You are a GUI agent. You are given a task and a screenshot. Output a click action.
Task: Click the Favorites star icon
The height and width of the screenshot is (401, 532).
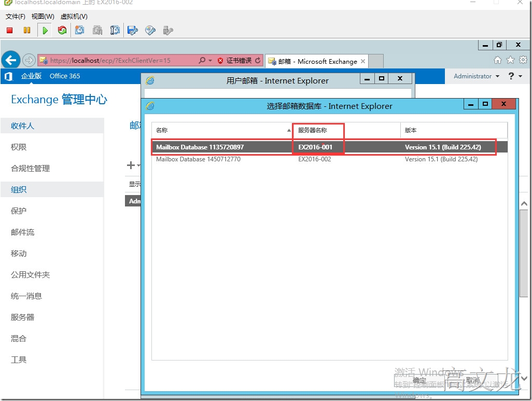click(510, 60)
